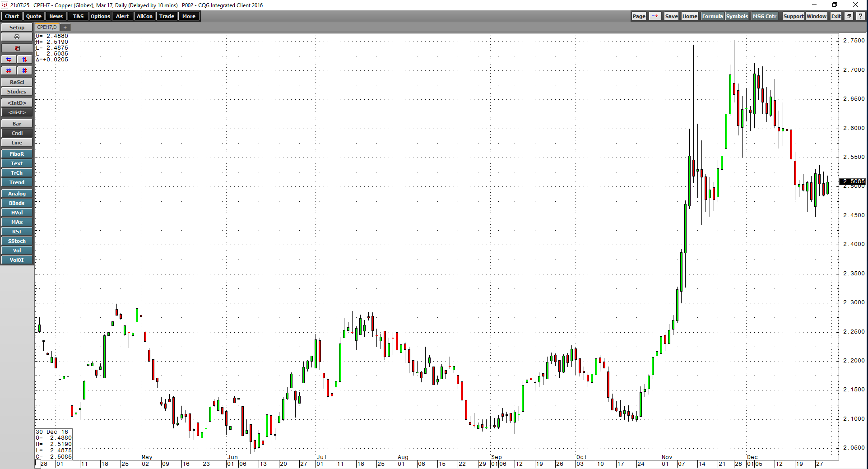Select the Text annotation tool

pos(17,163)
